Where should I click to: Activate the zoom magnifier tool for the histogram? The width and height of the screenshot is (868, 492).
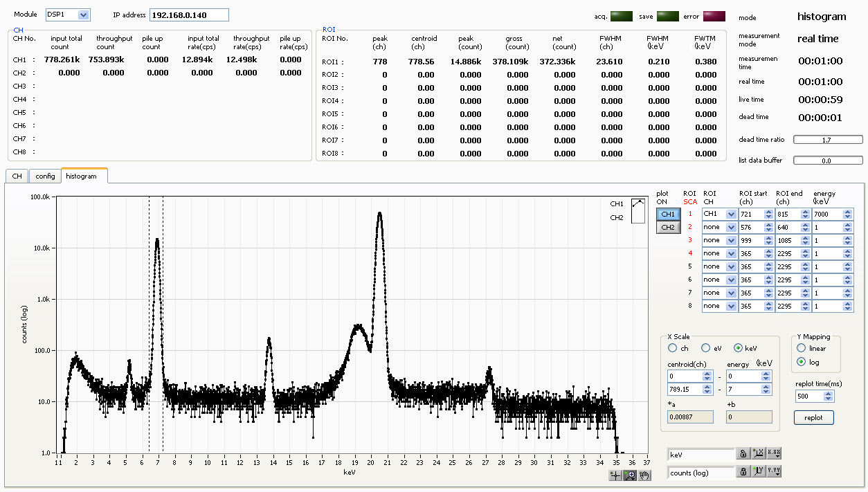click(629, 474)
